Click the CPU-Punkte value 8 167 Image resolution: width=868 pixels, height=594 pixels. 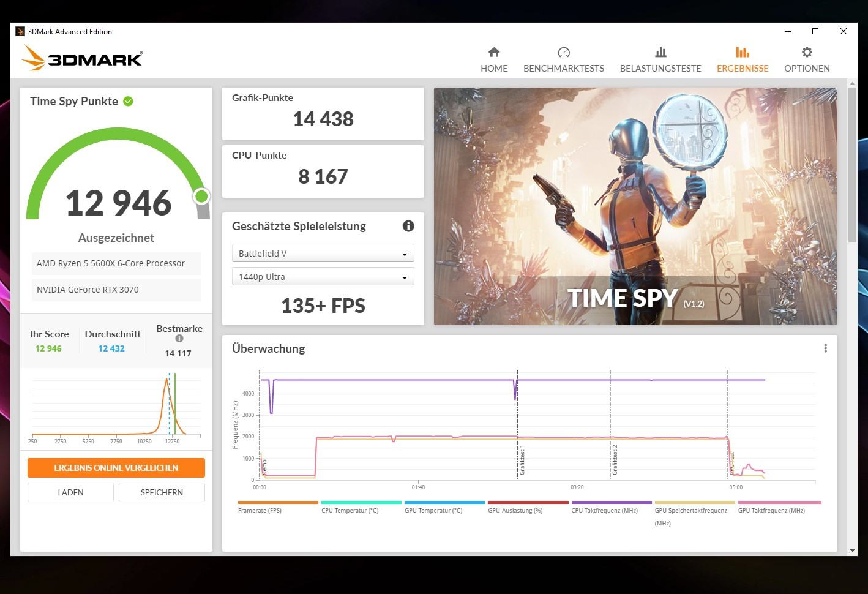[x=323, y=176]
